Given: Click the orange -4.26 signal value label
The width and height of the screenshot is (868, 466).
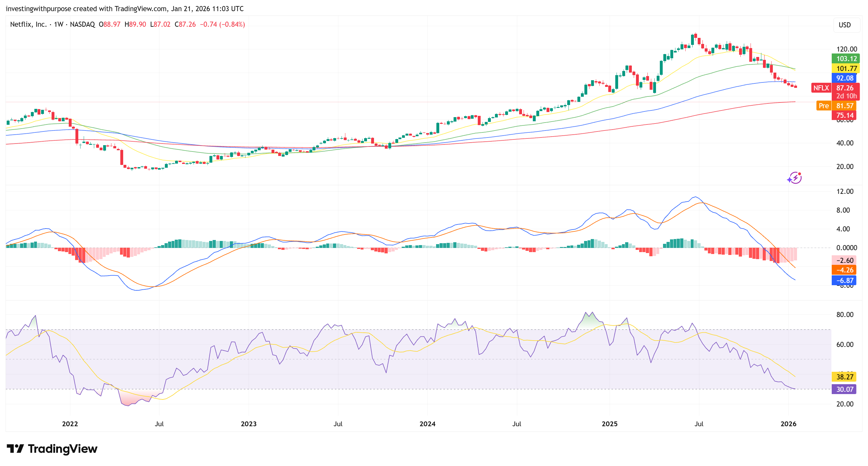Looking at the screenshot, I should (844, 270).
